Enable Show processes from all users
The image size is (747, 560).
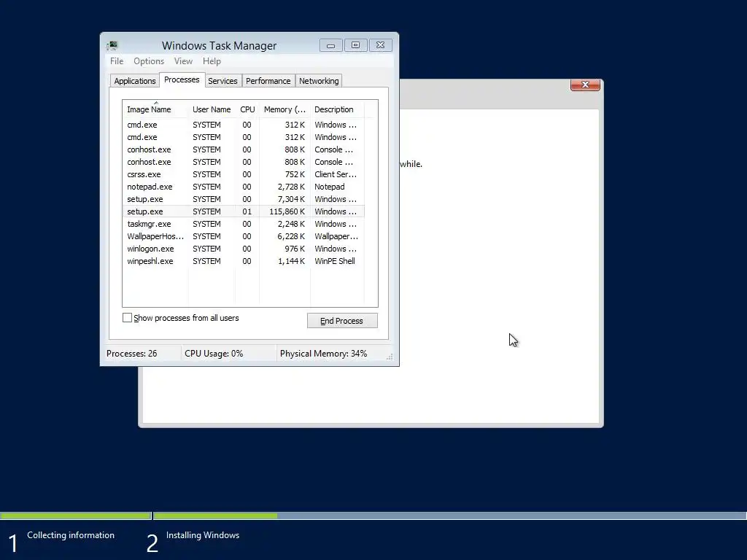click(x=127, y=318)
